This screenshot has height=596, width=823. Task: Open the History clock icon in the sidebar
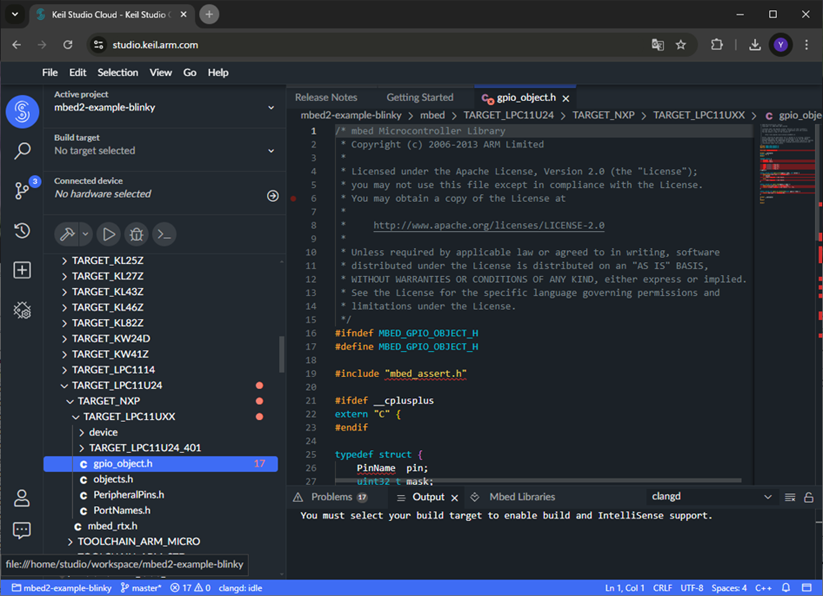(x=22, y=231)
